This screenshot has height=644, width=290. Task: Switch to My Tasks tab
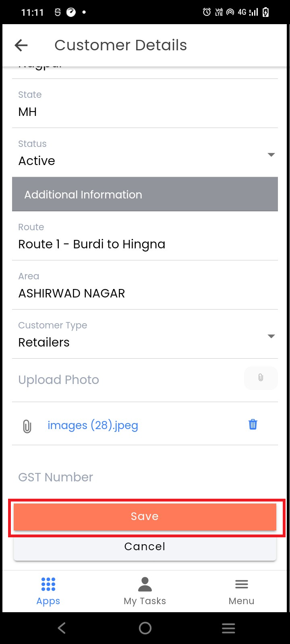[145, 590]
